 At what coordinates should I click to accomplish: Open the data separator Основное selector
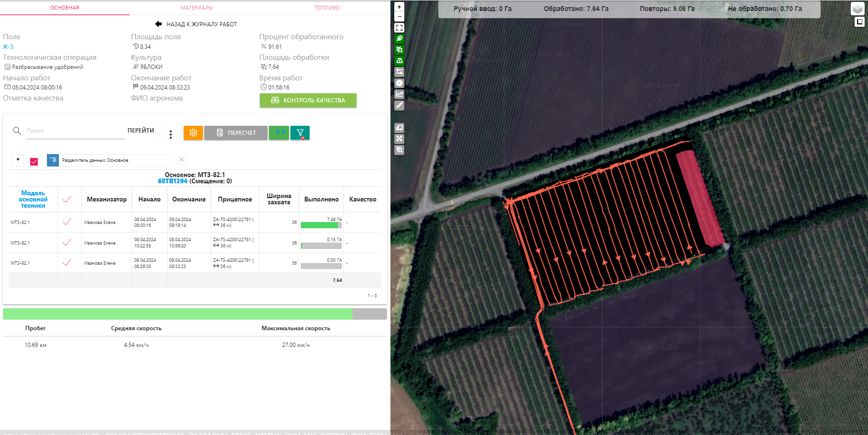click(x=110, y=160)
